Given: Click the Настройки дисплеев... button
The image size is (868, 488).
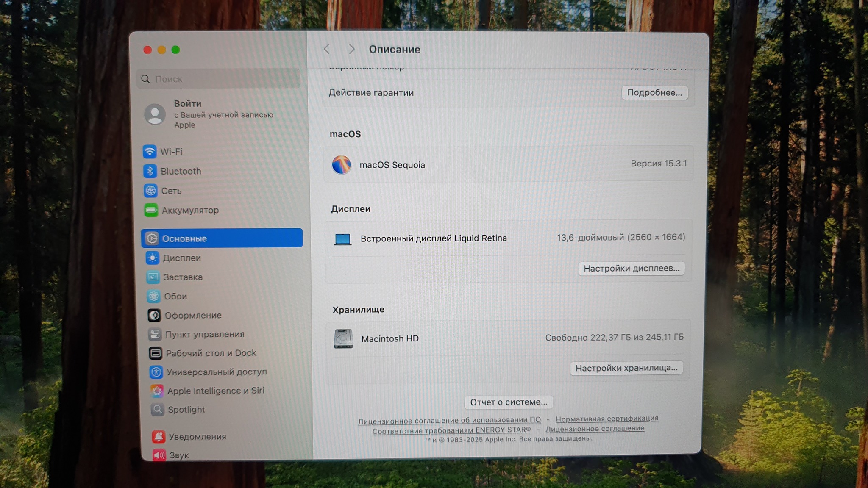Looking at the screenshot, I should click(631, 268).
